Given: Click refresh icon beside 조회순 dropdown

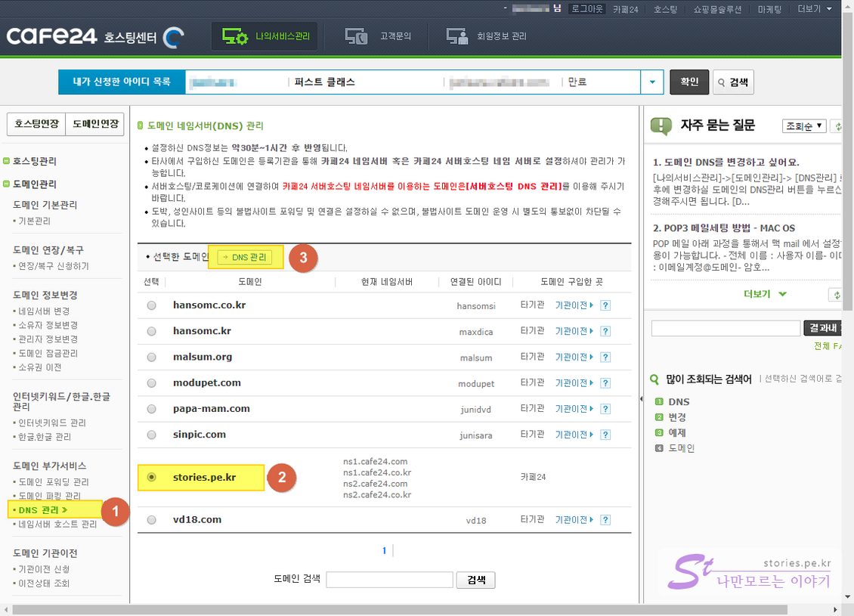Looking at the screenshot, I should [836, 126].
